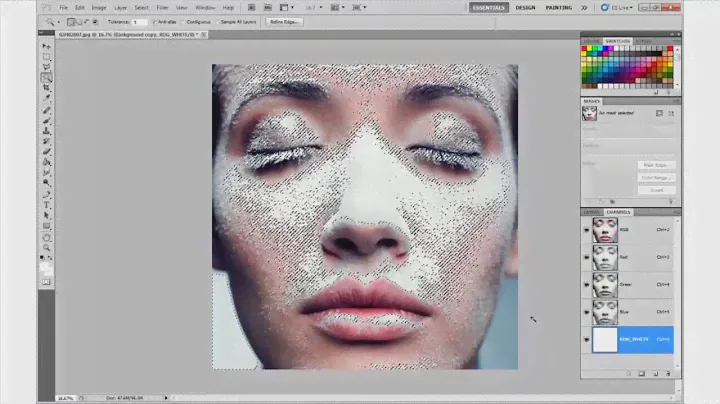This screenshot has height=404, width=720.
Task: Select the Crop tool
Action: (47, 88)
